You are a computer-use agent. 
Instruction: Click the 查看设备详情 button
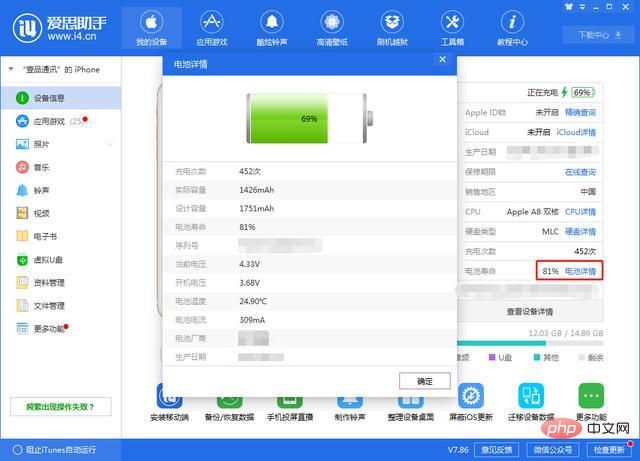point(530,312)
